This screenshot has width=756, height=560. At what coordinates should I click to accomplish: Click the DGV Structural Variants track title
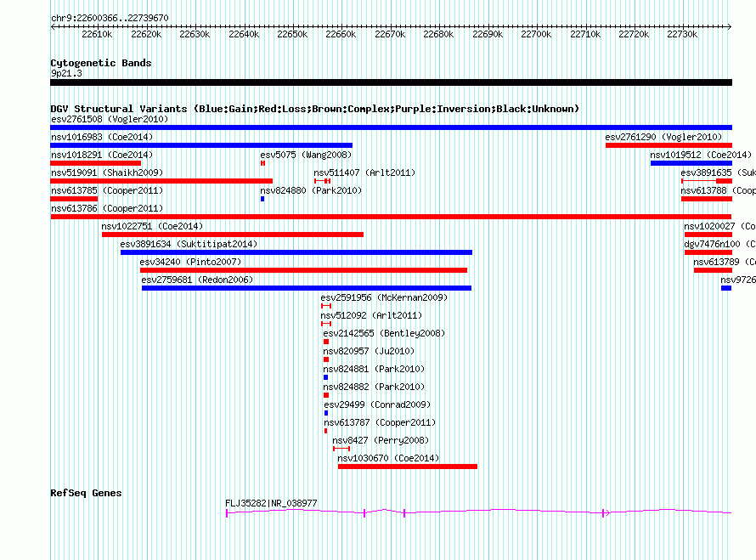315,109
